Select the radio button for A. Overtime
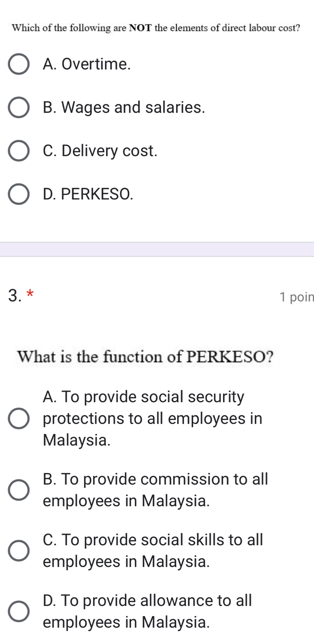Screen dimensions: 314x644 coord(19,64)
